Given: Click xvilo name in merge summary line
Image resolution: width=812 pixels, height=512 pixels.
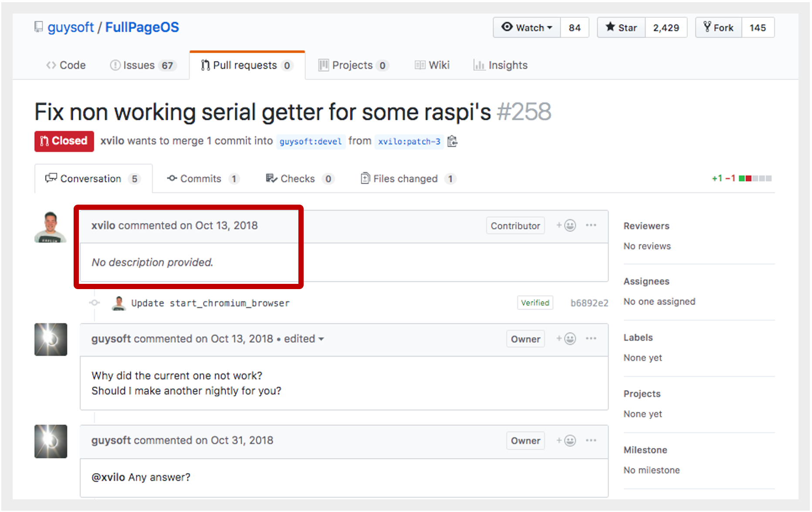Looking at the screenshot, I should pyautogui.click(x=112, y=141).
